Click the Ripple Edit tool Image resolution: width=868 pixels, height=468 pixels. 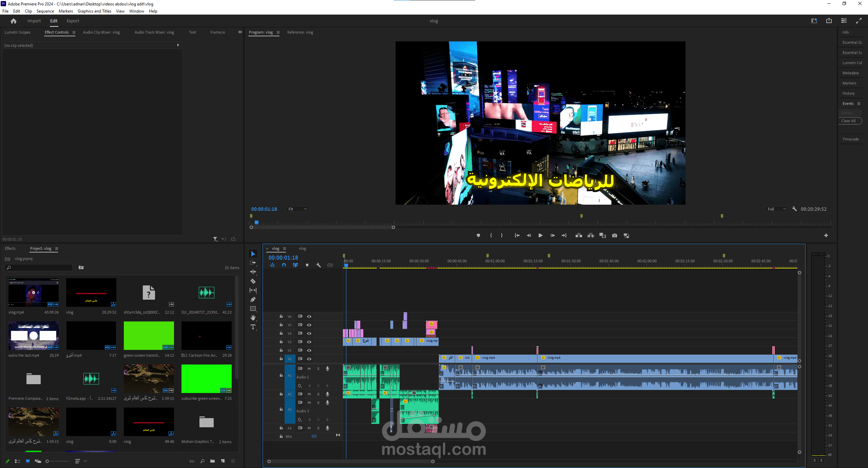[x=253, y=272]
